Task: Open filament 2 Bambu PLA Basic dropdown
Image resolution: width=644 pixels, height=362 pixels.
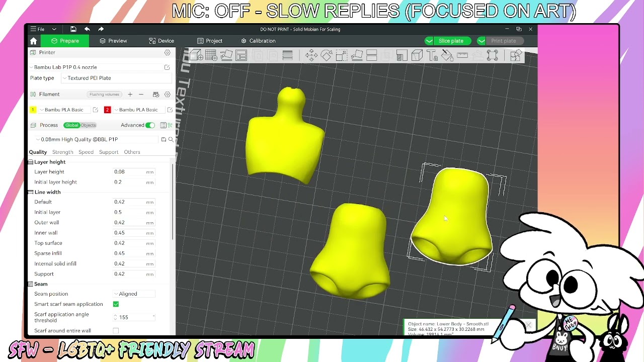Action: [x=138, y=110]
